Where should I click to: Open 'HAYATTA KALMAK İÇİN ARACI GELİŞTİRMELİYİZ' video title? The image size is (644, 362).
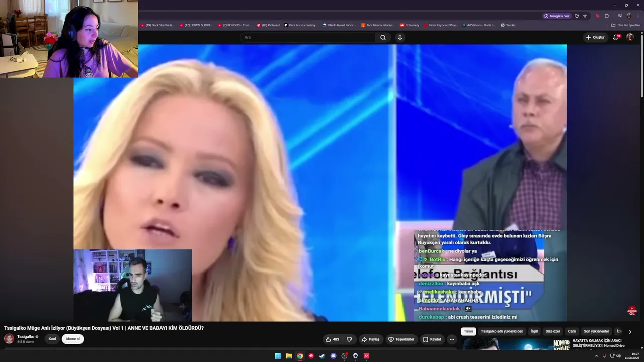(598, 343)
